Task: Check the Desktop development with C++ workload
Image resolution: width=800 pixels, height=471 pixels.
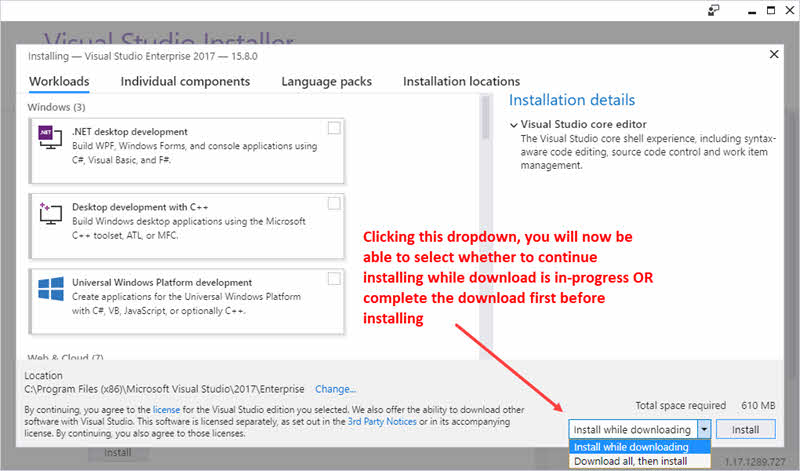Action: 334,204
